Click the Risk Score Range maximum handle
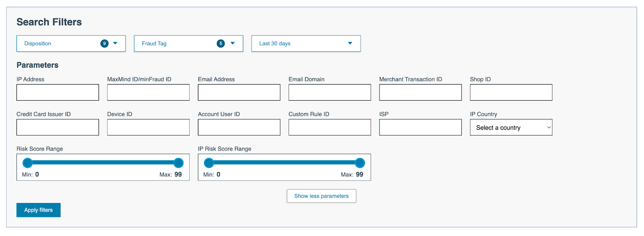The width and height of the screenshot is (644, 236). pyautogui.click(x=178, y=163)
